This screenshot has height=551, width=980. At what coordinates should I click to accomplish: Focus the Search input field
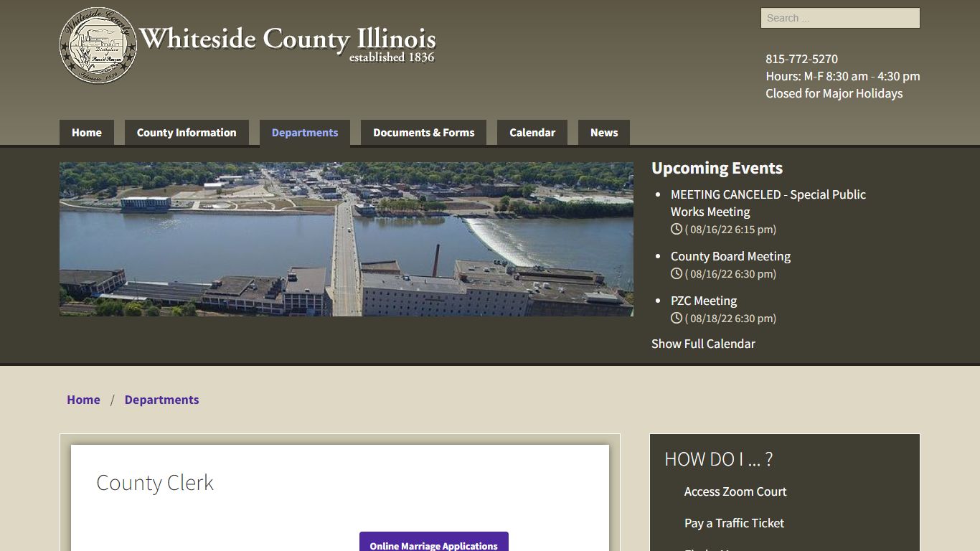[x=840, y=18]
